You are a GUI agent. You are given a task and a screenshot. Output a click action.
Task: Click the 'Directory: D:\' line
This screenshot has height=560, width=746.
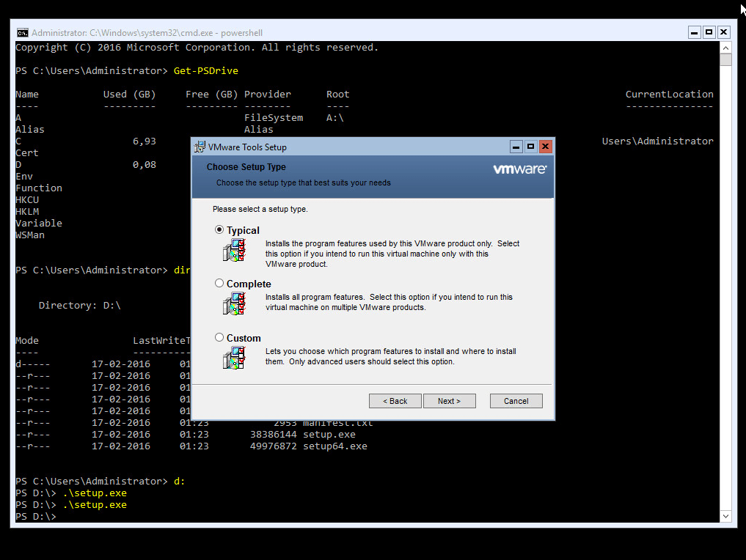pos(79,306)
